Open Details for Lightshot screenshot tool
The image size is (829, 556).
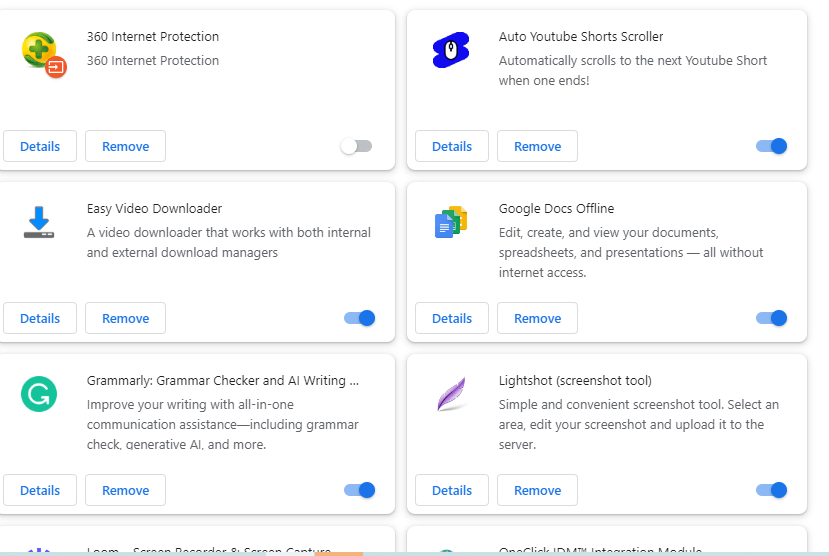[x=452, y=490]
